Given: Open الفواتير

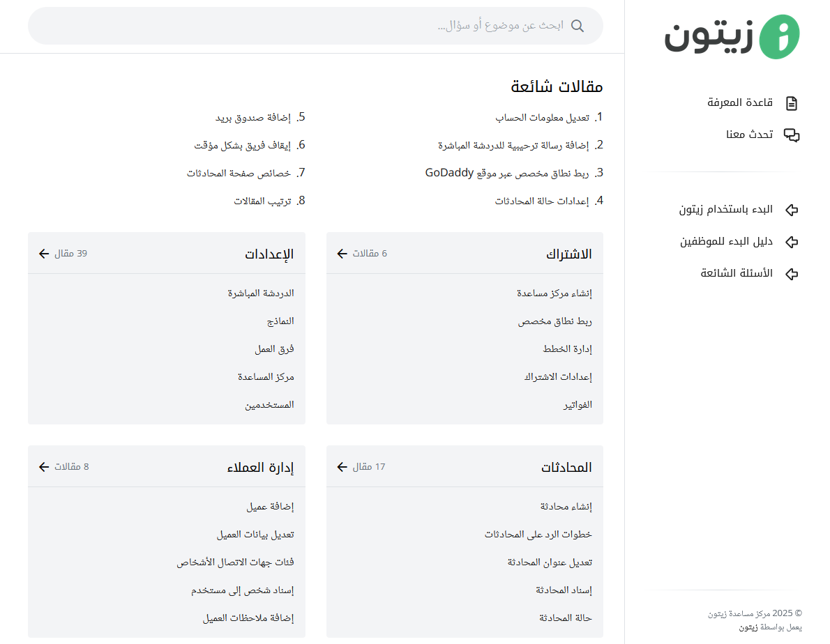Looking at the screenshot, I should click(x=578, y=405).
